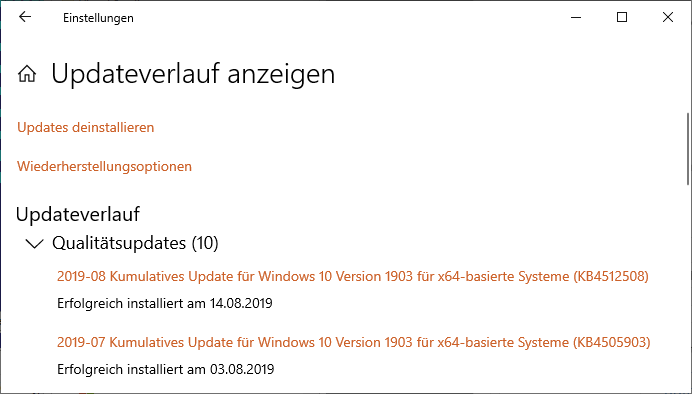The height and width of the screenshot is (394, 692).
Task: Go back using the arrow icon
Action: click(x=25, y=17)
